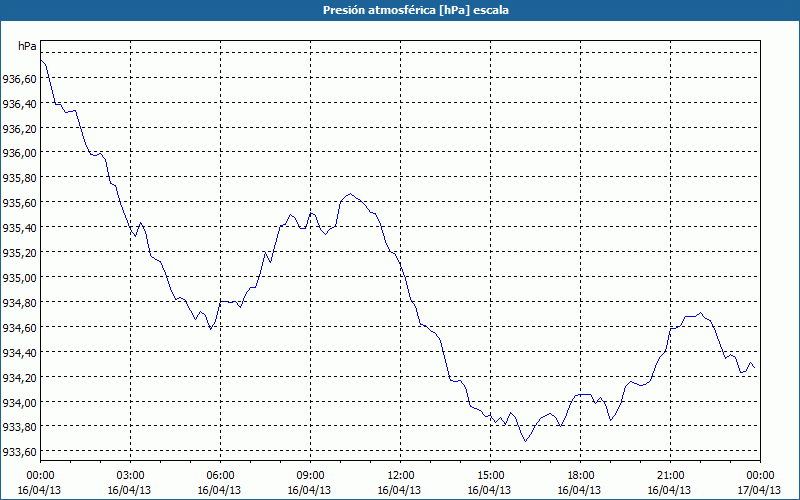Click the 935,80 y-axis value

pos(20,178)
